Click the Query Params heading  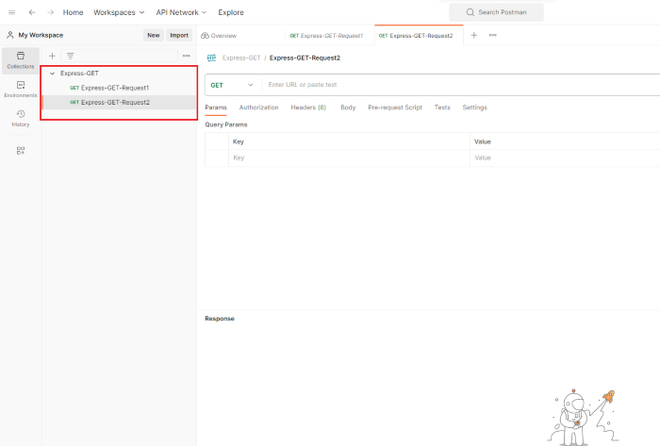pyautogui.click(x=226, y=125)
